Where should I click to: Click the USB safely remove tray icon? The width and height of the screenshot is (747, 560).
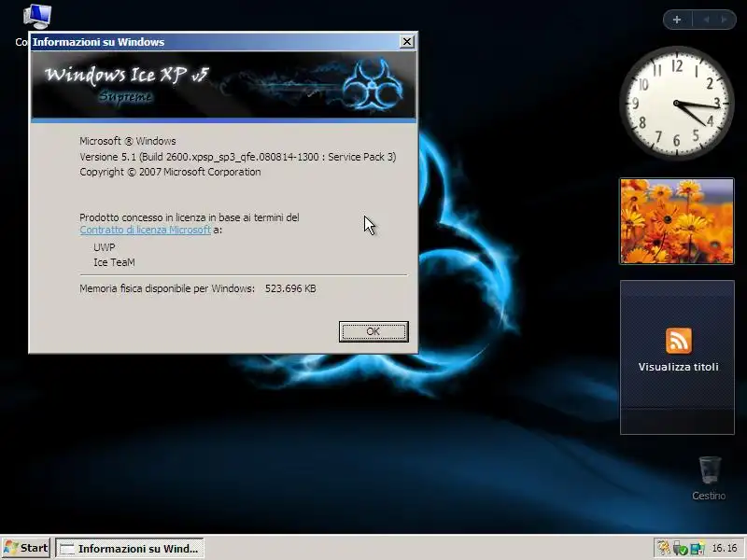tap(680, 549)
